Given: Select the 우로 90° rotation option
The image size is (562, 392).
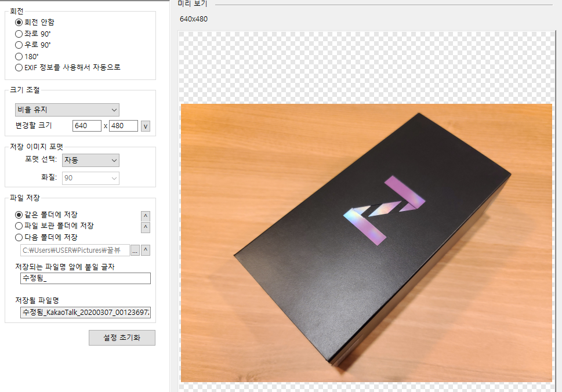Looking at the screenshot, I should coord(33,45).
